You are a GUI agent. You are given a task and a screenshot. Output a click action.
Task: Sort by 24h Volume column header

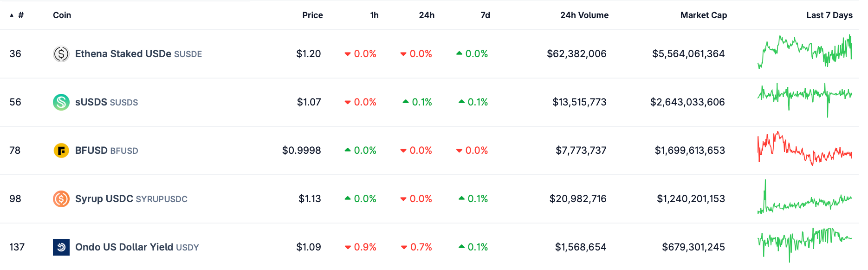click(584, 15)
